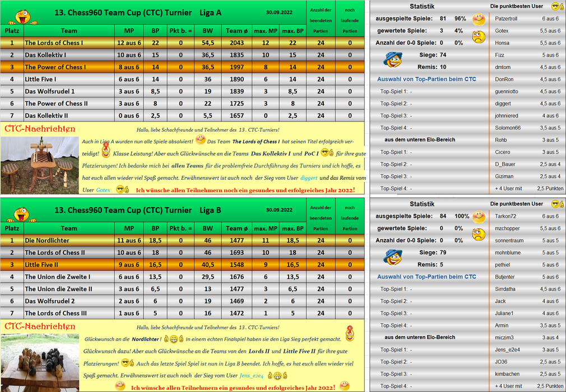Viewport: 566px width, 392px height.
Task: Click the laughing smiley in Liga A header
Action: click(22, 17)
